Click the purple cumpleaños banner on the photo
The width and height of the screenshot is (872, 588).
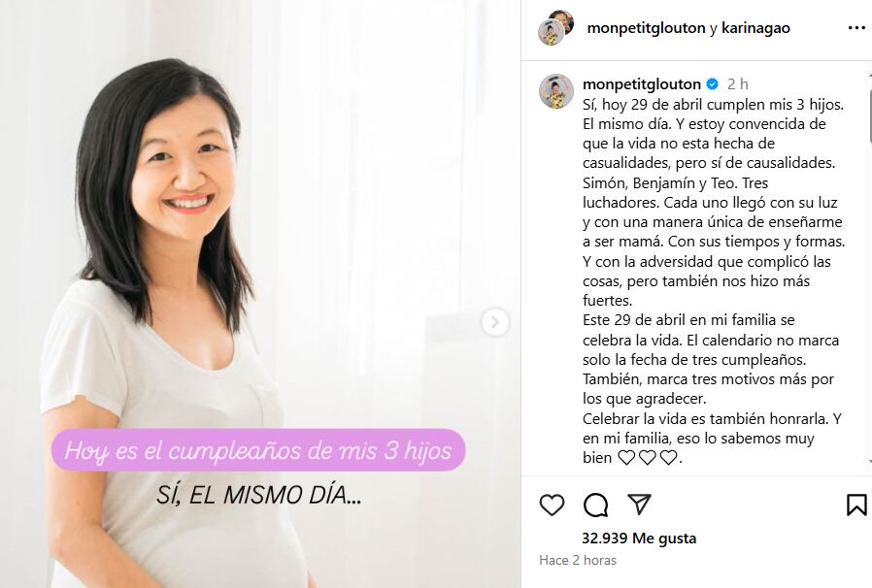pyautogui.click(x=258, y=450)
